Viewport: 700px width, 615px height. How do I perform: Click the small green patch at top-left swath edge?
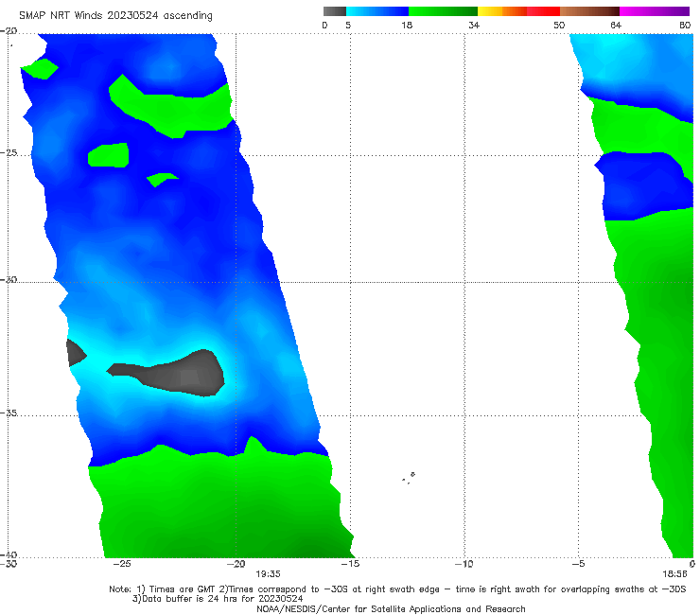click(40, 68)
